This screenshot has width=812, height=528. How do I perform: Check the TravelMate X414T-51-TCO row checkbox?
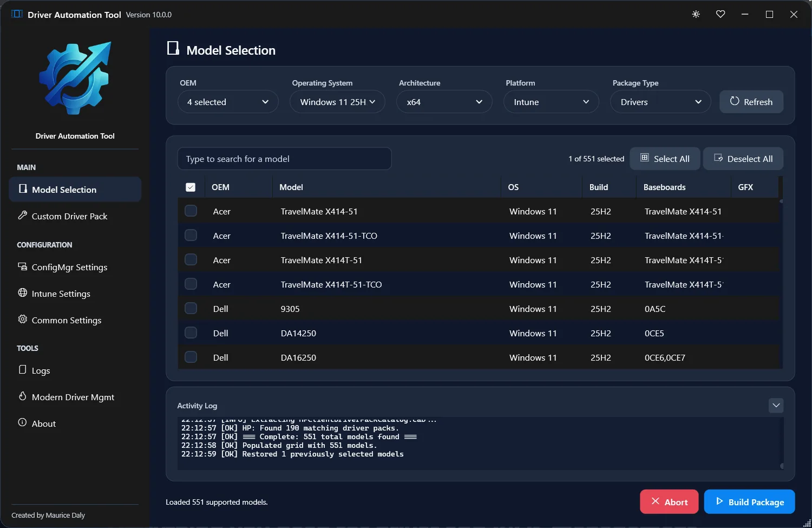coord(191,284)
